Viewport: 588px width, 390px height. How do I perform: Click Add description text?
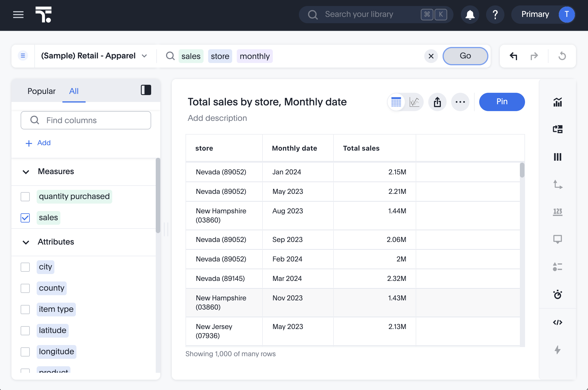pos(217,118)
